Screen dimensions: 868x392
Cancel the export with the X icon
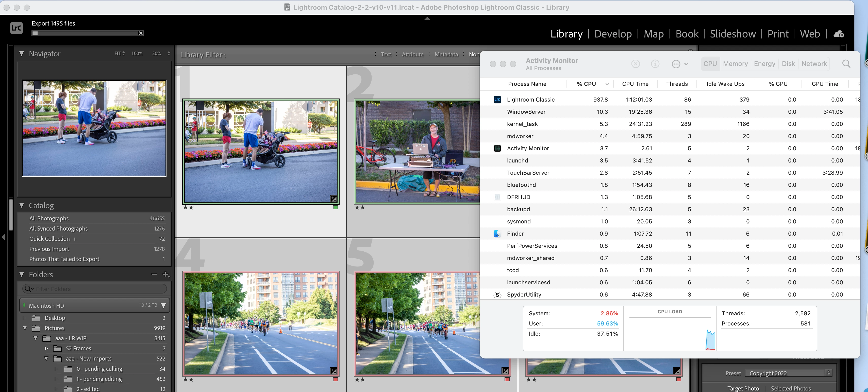pos(141,33)
